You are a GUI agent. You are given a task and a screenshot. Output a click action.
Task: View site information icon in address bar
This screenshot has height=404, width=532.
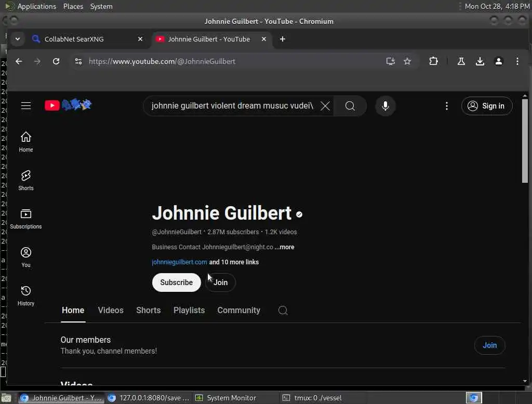pos(78,61)
